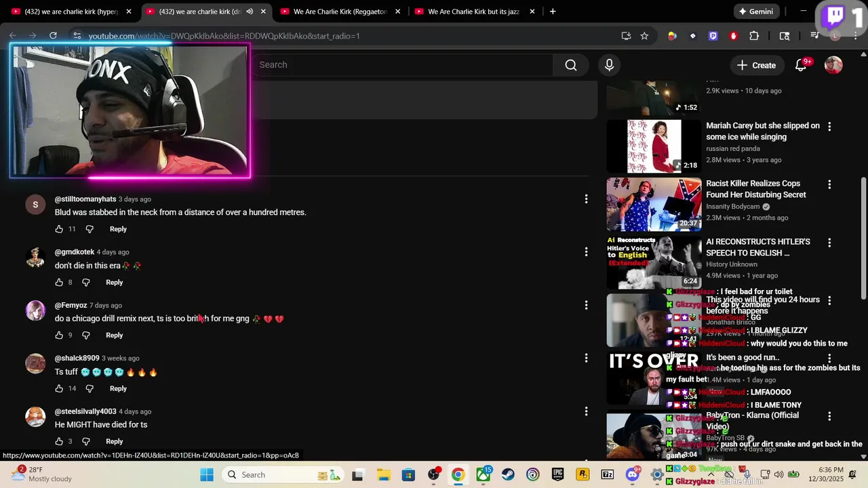Open @Femyoz profile avatar
This screenshot has width=868, height=488.
pyautogui.click(x=35, y=310)
